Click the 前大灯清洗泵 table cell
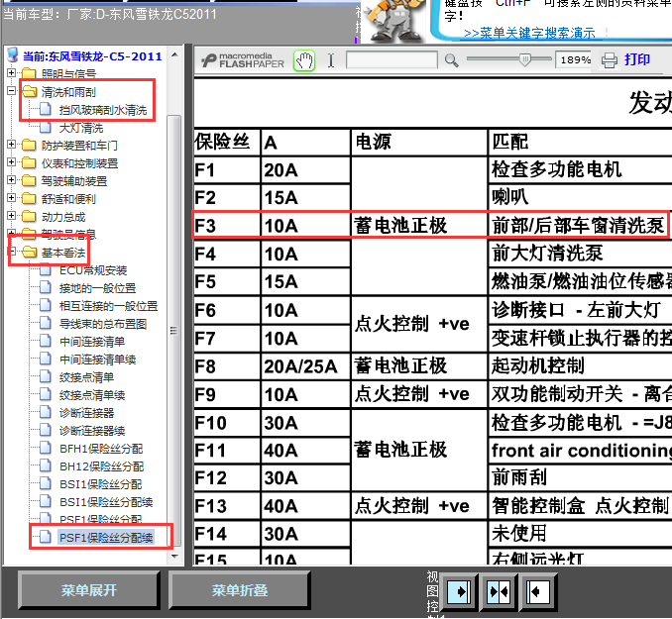The width and height of the screenshot is (672, 619). click(x=580, y=254)
